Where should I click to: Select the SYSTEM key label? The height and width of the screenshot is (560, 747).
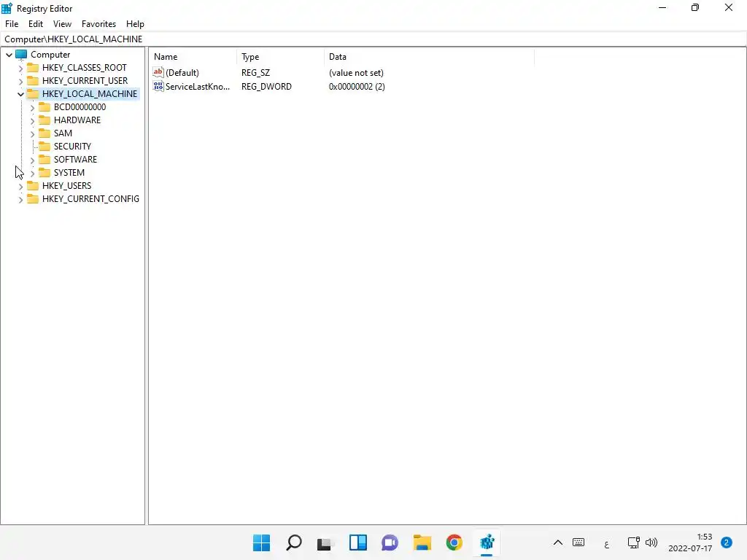coord(69,172)
